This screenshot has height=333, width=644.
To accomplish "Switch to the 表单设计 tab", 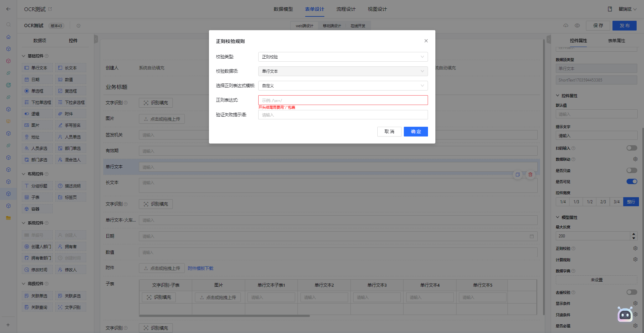I will click(x=314, y=9).
